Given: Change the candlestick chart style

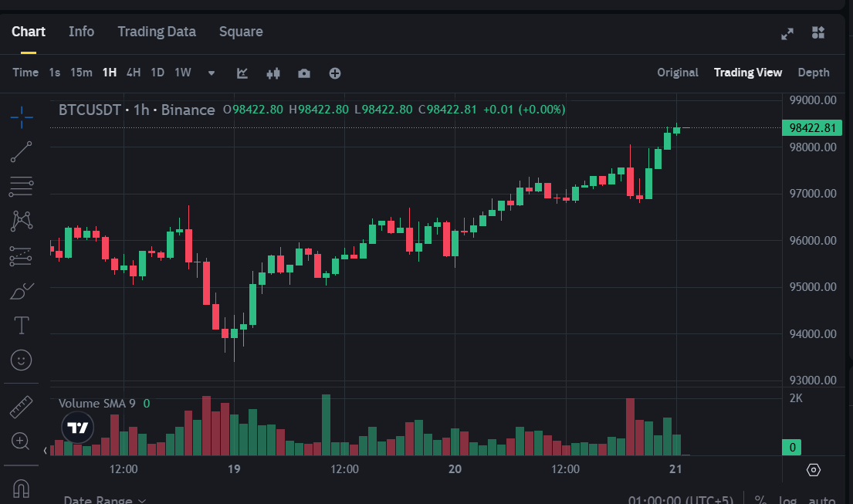Looking at the screenshot, I should pyautogui.click(x=273, y=73).
